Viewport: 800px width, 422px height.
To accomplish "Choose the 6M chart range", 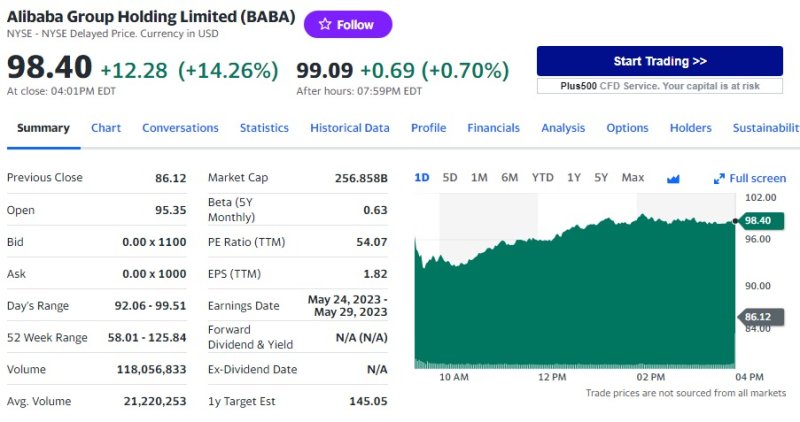I will [509, 178].
